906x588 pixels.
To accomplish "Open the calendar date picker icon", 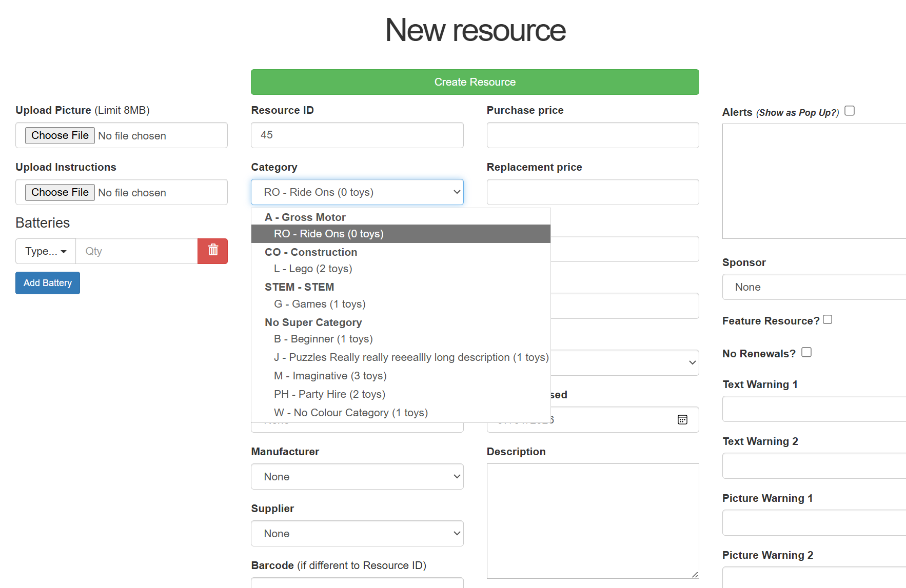I will click(682, 419).
